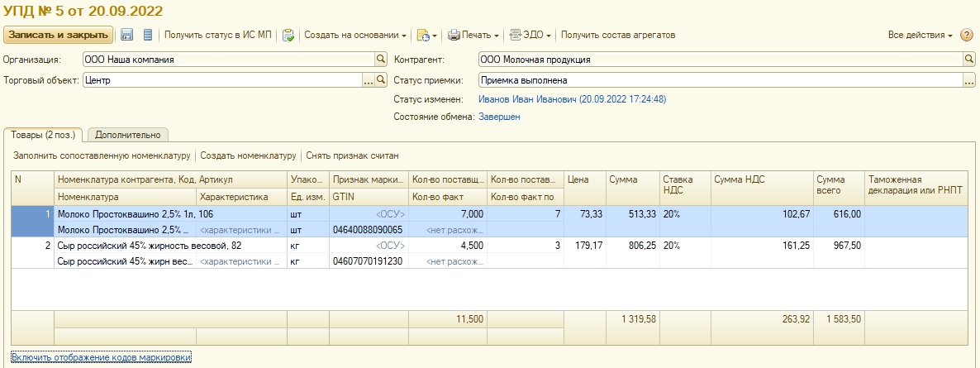Click the save (floppy disk) icon
The height and width of the screenshot is (368, 980).
coord(127,35)
